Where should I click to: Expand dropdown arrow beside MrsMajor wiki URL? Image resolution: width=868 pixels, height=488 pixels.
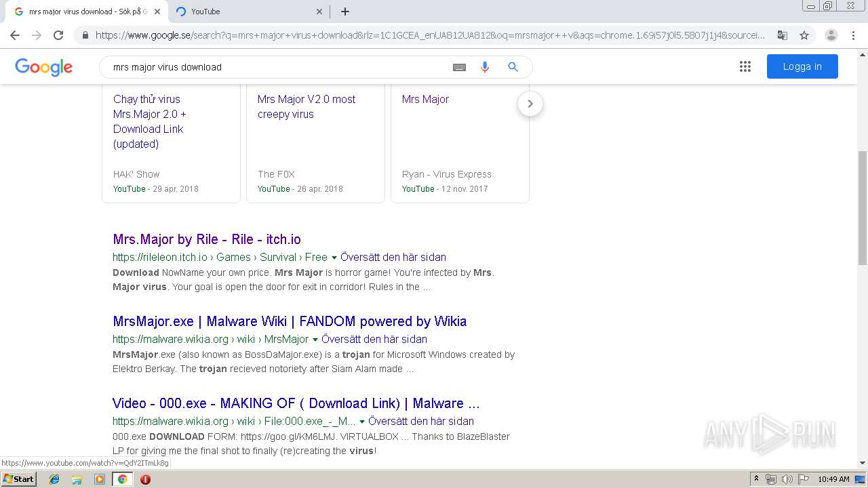315,340
